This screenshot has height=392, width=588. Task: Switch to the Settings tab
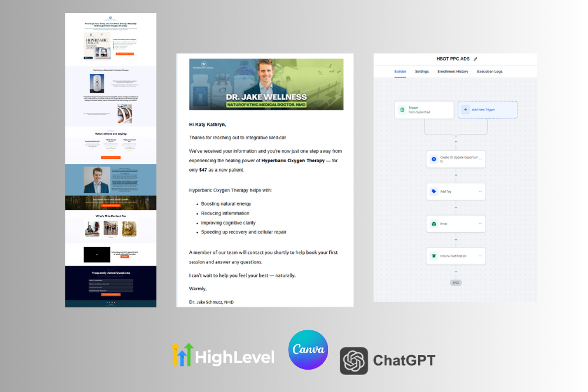(422, 72)
